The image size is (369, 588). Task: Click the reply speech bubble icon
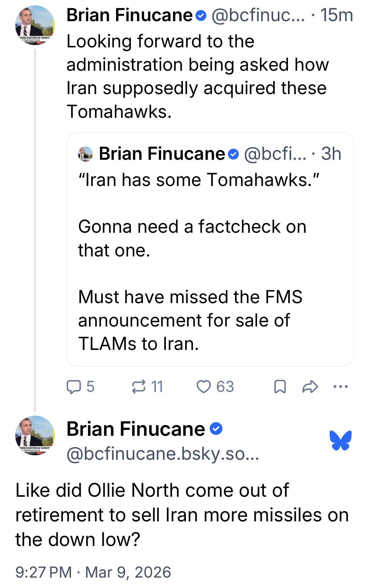coord(73,387)
